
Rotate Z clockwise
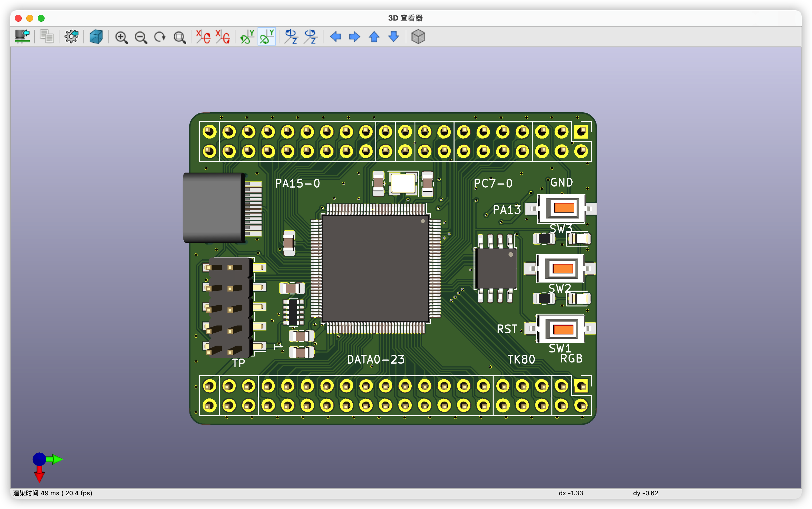(291, 36)
